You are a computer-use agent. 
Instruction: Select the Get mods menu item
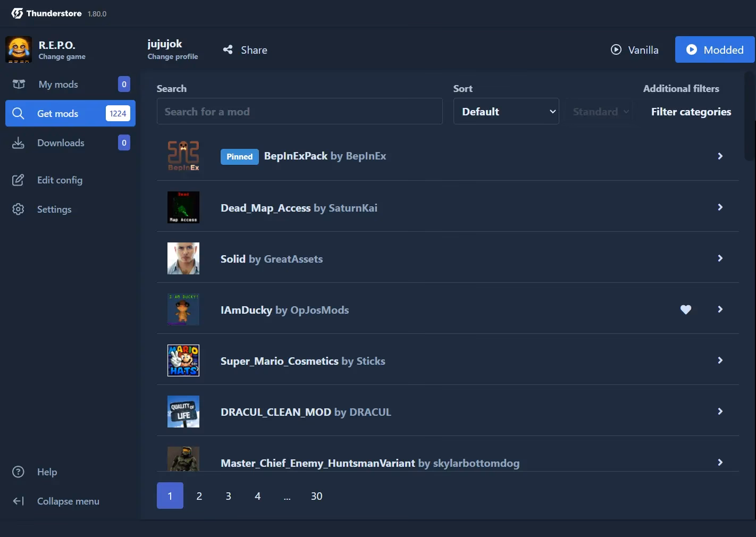pyautogui.click(x=70, y=113)
